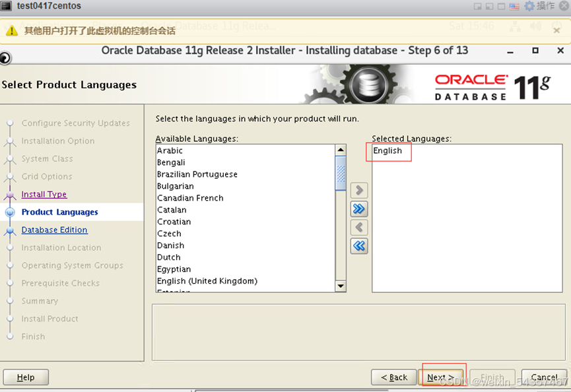Jump to the Database Edition step
571x392 pixels.
click(x=54, y=230)
